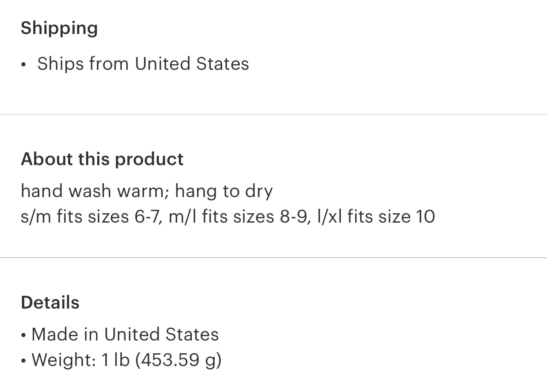547x392 pixels.
Task: Click the words 'Made in' under Details
Action: point(65,334)
